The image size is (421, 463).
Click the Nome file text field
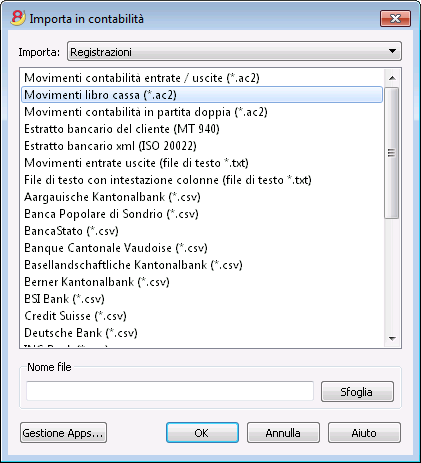tap(170, 391)
